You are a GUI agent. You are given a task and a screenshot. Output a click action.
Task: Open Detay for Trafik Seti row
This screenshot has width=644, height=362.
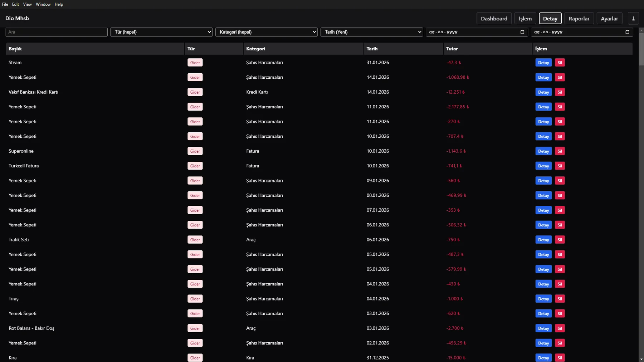click(543, 240)
